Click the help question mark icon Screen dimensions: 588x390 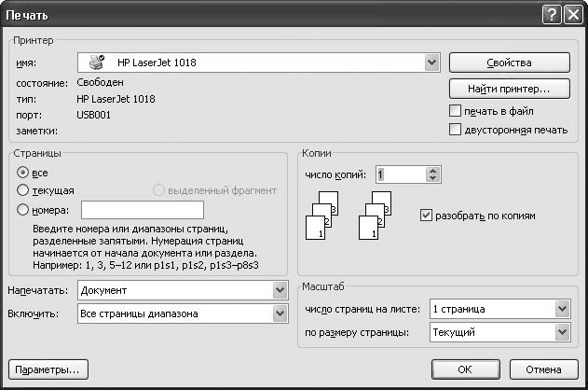(x=552, y=14)
